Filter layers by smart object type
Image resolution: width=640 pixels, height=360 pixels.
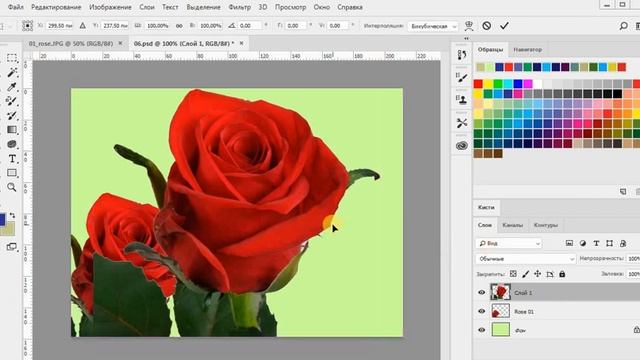coord(623,243)
